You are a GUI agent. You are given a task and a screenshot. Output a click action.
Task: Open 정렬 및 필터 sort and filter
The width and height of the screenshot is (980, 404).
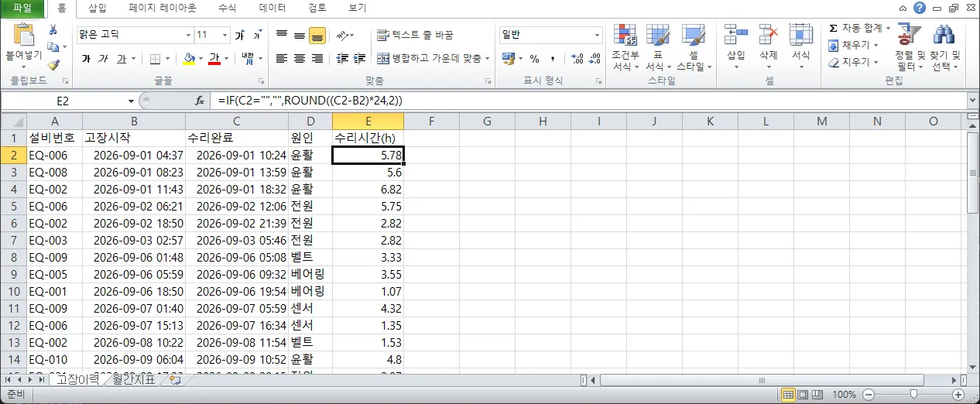tap(910, 48)
